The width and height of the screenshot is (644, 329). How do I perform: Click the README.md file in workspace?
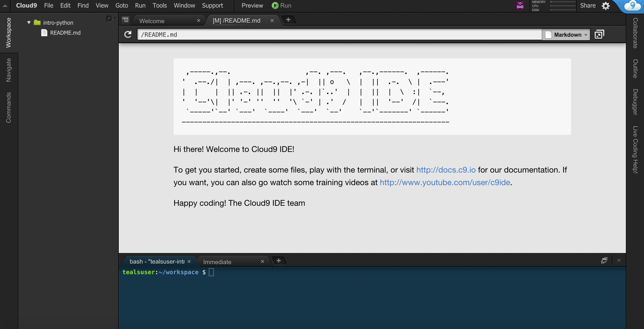[65, 32]
